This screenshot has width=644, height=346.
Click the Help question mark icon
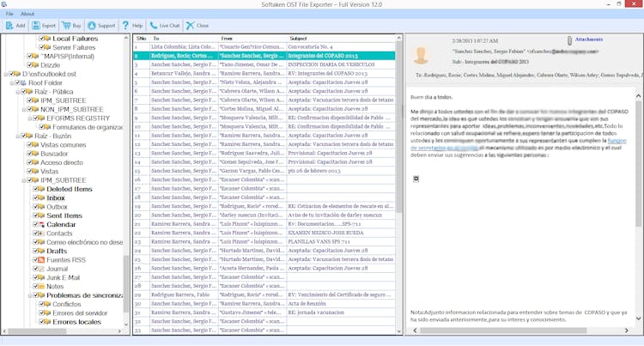(125, 26)
